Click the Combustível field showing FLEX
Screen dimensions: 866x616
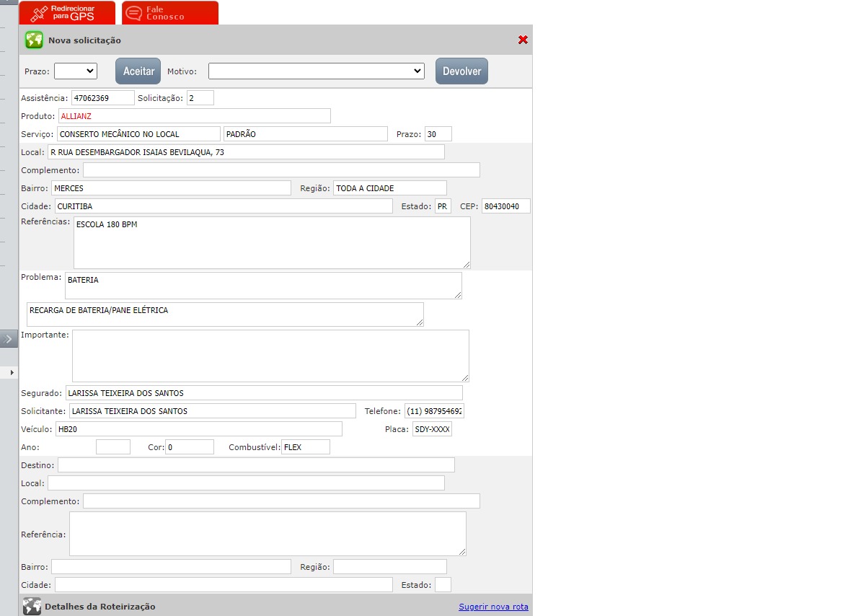(x=306, y=446)
